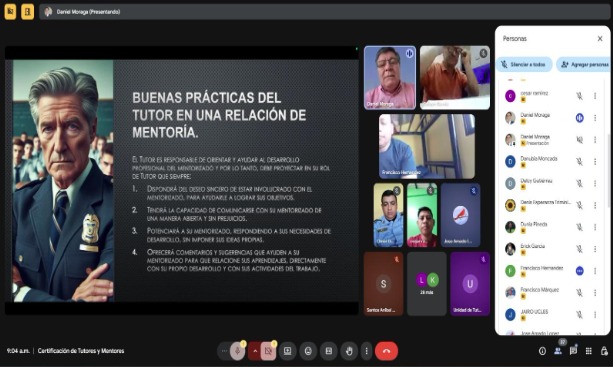Open more options for Francisco Hernandez
The width and height of the screenshot is (613, 367).
[595, 271]
